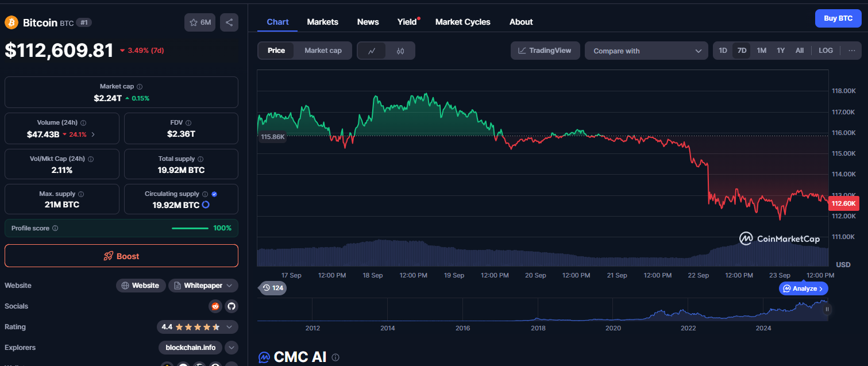
Task: Click the info icon beside Market cap
Action: point(140,87)
